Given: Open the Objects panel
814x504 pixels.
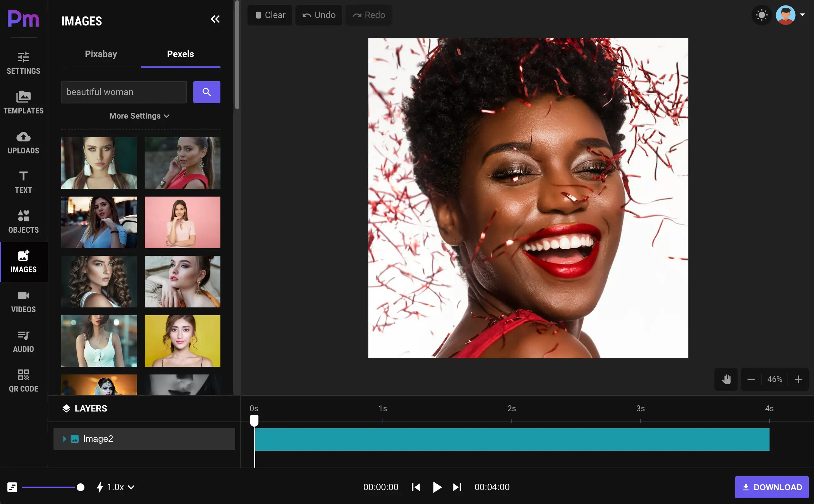Looking at the screenshot, I should [x=23, y=221].
